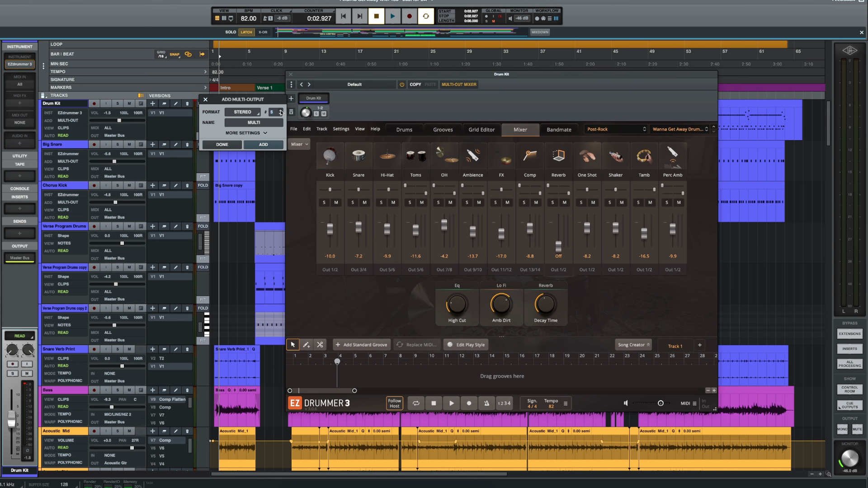Return to start in main transport
This screenshot has width=868, height=488.
click(343, 16)
